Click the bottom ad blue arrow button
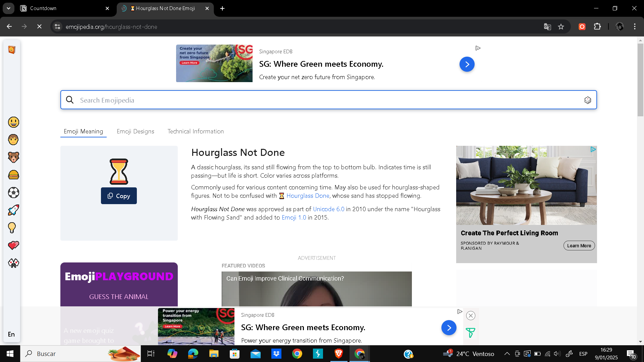 [449, 327]
